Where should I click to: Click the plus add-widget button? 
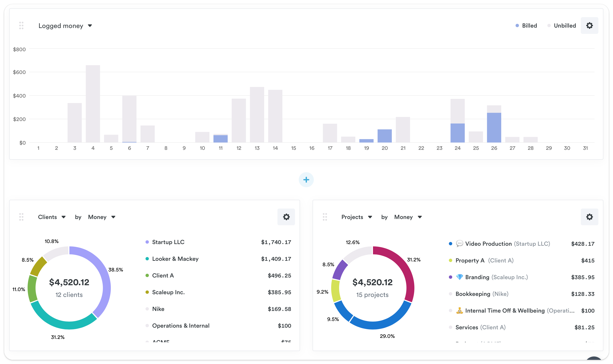click(306, 180)
